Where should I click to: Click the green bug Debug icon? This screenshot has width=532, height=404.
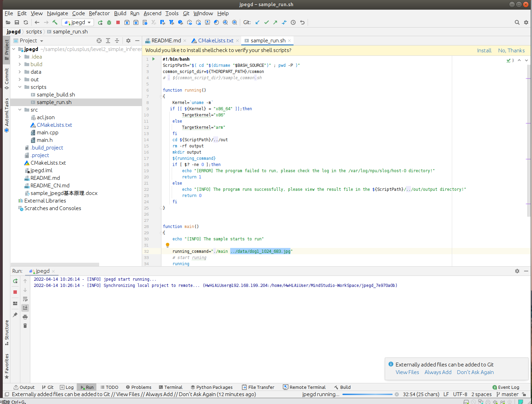coord(109,22)
